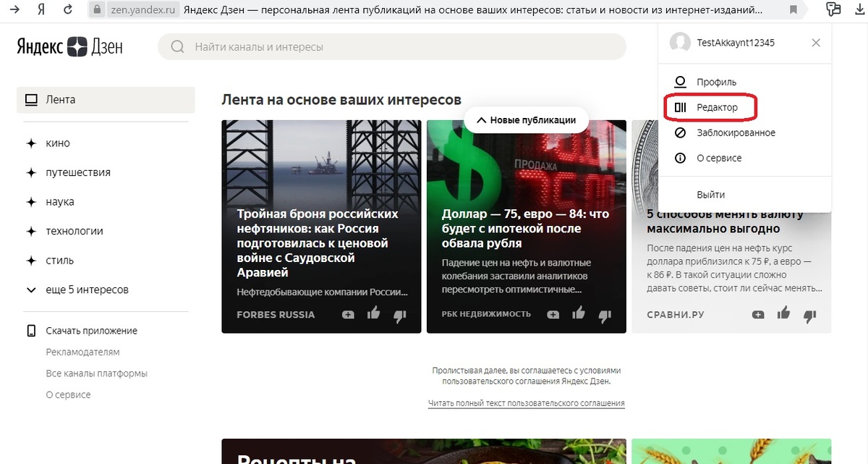Screen dimensions: 868x464
Task: Click the Редактор columns icon
Action: click(680, 107)
